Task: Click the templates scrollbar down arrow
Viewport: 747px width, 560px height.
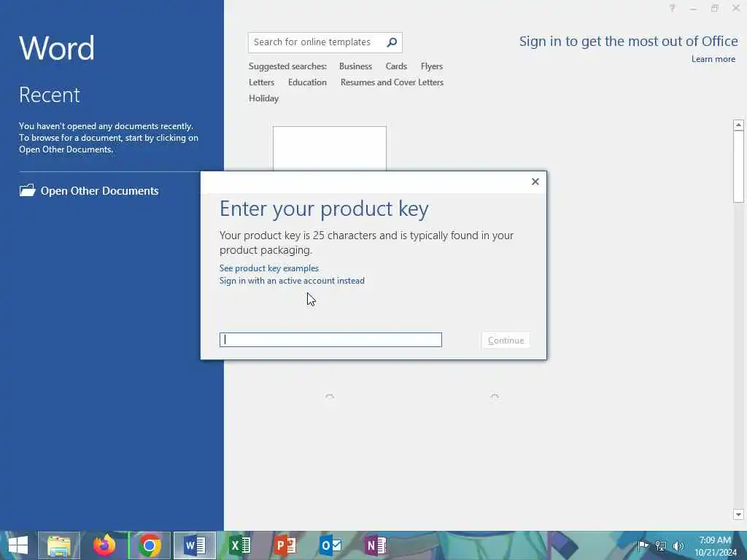Action: [738, 514]
